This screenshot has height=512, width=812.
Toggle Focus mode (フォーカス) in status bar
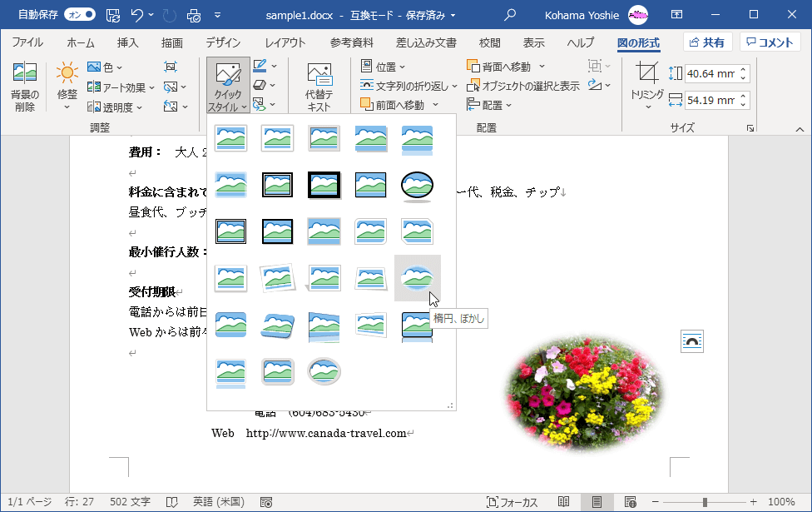click(512, 502)
